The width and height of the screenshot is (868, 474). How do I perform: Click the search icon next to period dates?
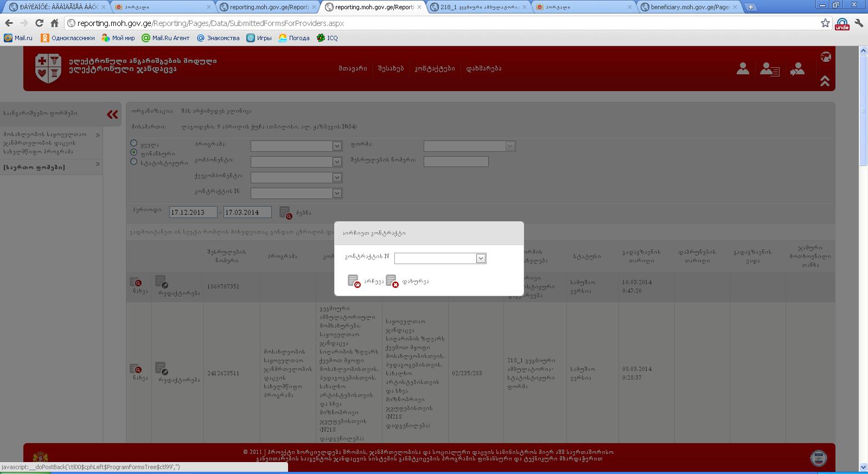[285, 213]
